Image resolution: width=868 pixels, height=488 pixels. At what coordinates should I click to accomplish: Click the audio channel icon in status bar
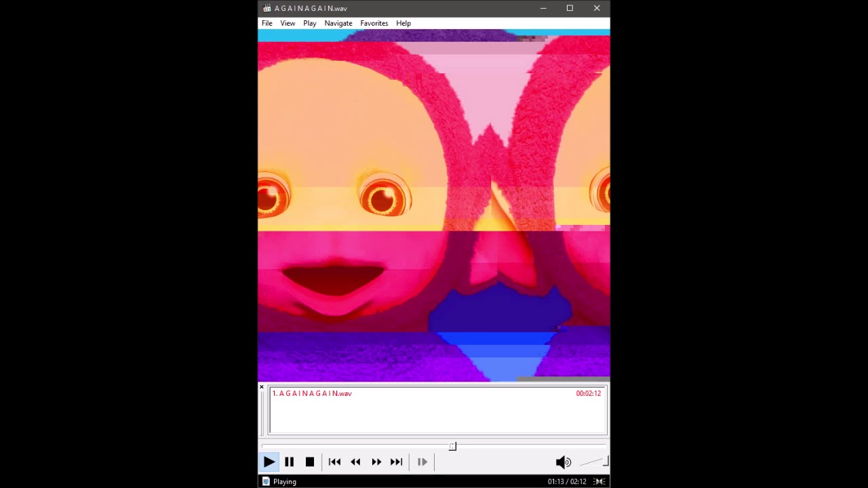click(x=599, y=482)
